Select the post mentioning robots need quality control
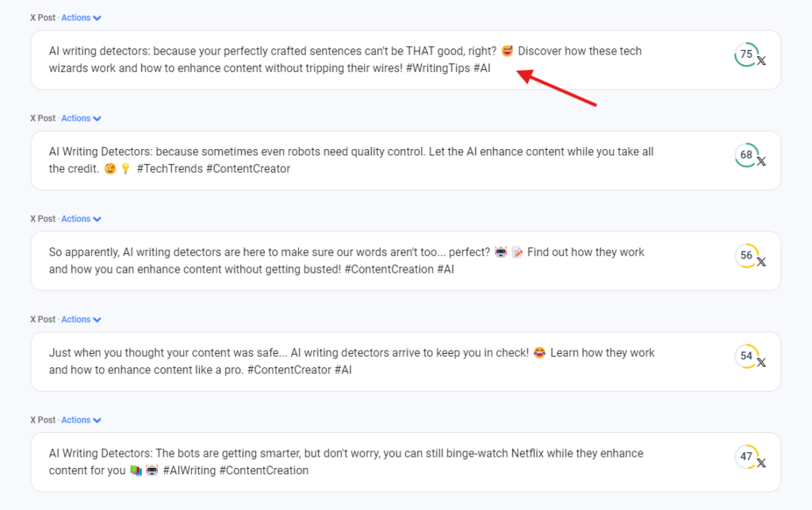This screenshot has height=510, width=812. (x=405, y=160)
